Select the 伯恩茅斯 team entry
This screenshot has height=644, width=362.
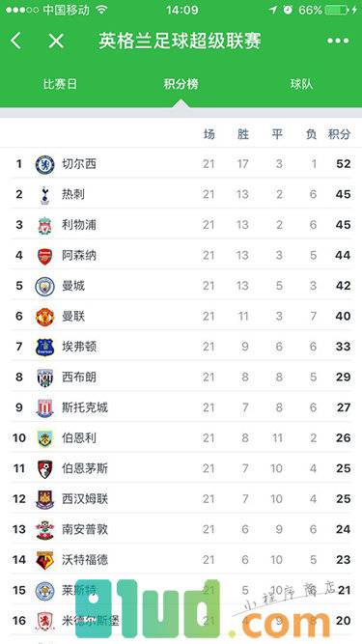181,468
